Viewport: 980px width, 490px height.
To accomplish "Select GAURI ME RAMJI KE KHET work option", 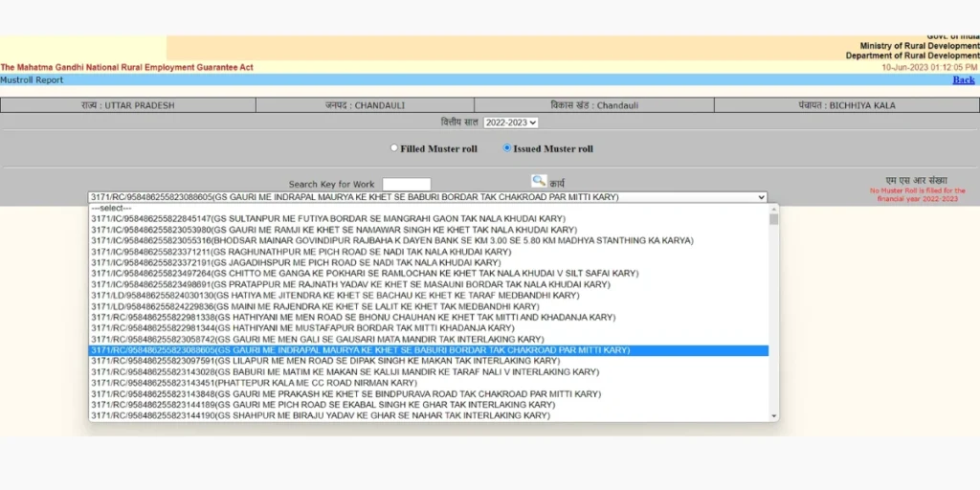I will [334, 230].
